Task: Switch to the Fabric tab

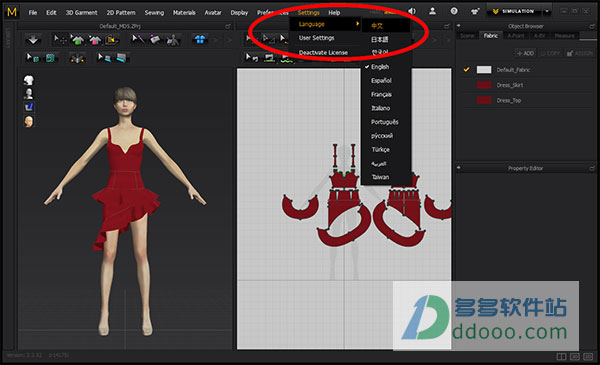Action: point(491,36)
